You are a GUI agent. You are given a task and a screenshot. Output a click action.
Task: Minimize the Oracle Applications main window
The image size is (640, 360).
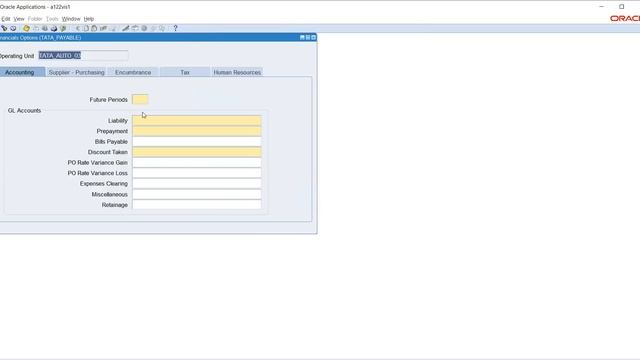tap(602, 7)
